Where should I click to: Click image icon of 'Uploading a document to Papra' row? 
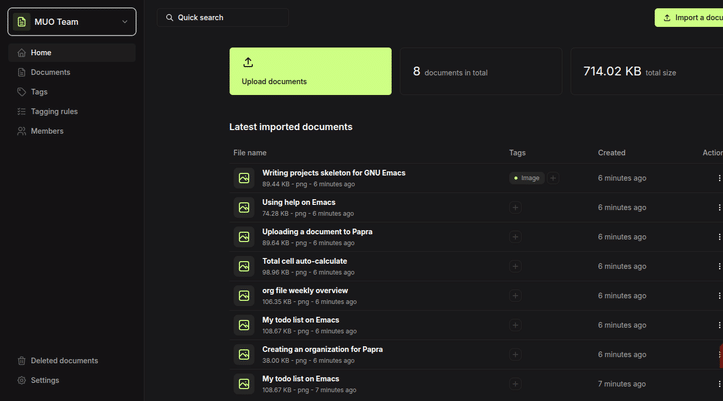(244, 237)
